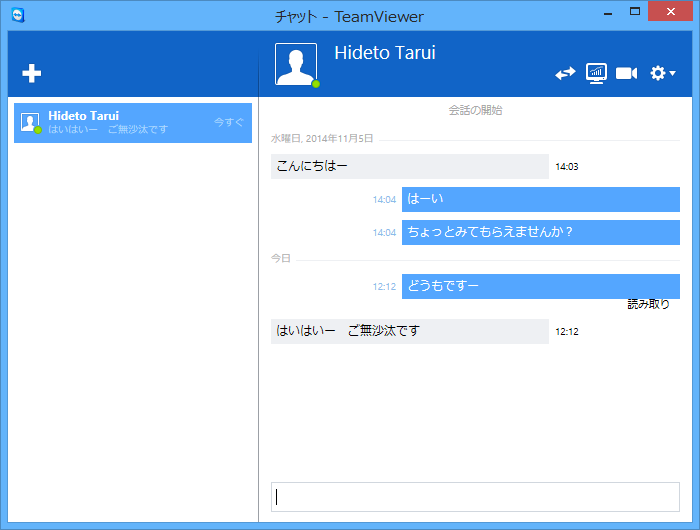Minimize the TeamViewer chat window
This screenshot has width=700, height=530.
(608, 13)
